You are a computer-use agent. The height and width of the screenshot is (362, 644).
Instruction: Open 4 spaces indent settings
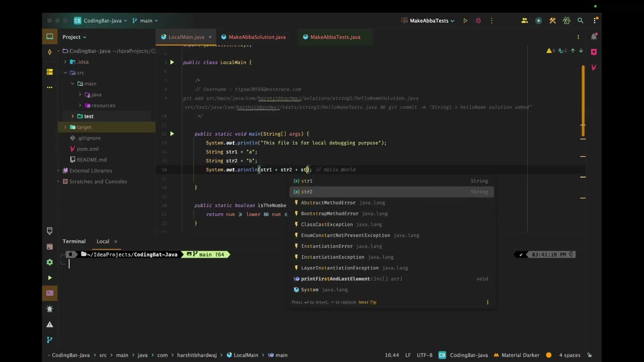(x=570, y=355)
